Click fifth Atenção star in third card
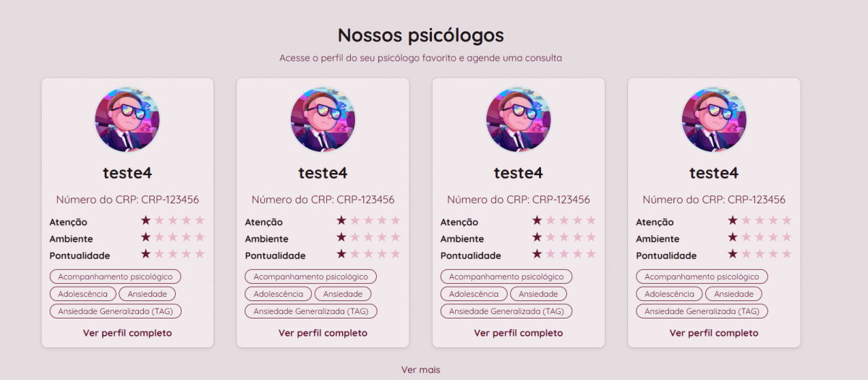868x380 pixels. tap(591, 221)
